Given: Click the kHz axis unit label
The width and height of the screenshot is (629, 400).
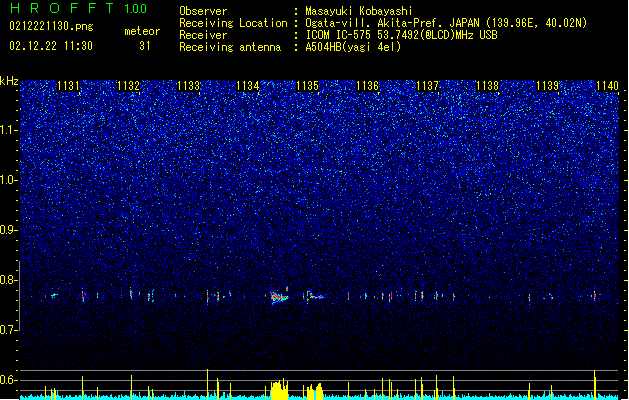Looking at the screenshot, I should pyautogui.click(x=9, y=81).
